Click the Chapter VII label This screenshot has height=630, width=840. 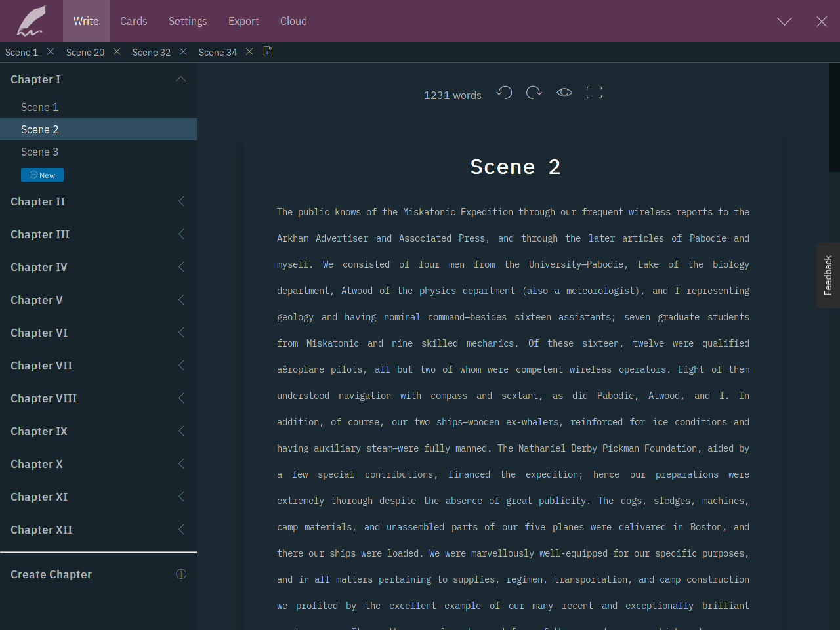coord(41,366)
